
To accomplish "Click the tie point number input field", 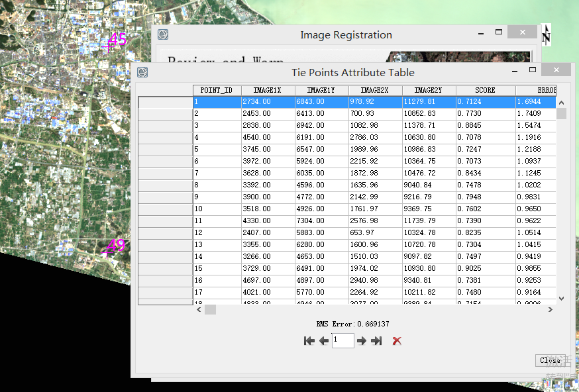I will pos(342,341).
